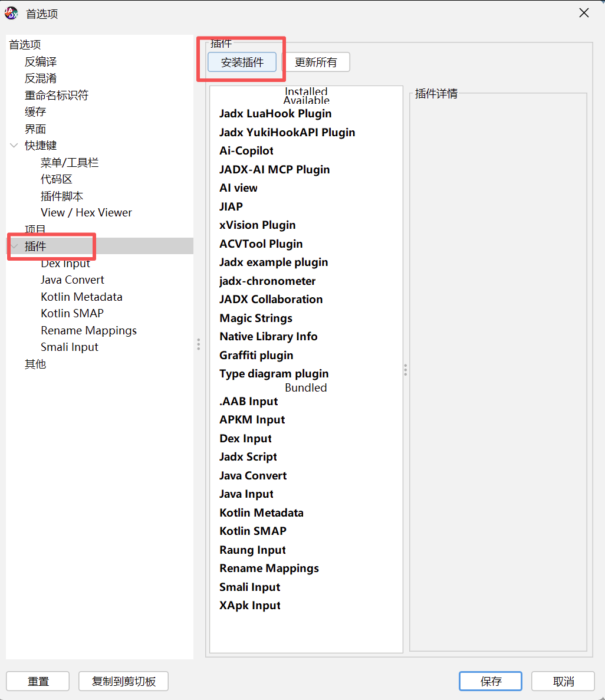Select jadx-chronometer plugin

coord(267,281)
